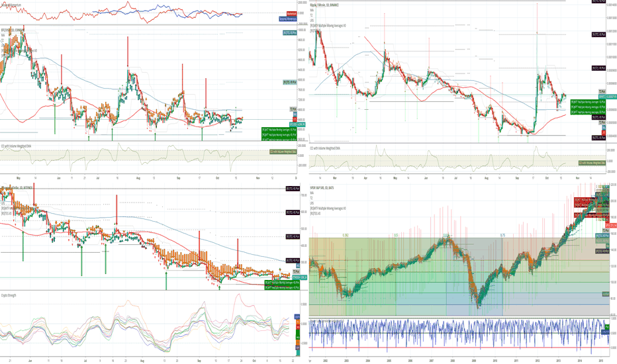This screenshot has width=617, height=364.
Task: Click the 0.75 Fibonacci level label
Action: (x=502, y=236)
